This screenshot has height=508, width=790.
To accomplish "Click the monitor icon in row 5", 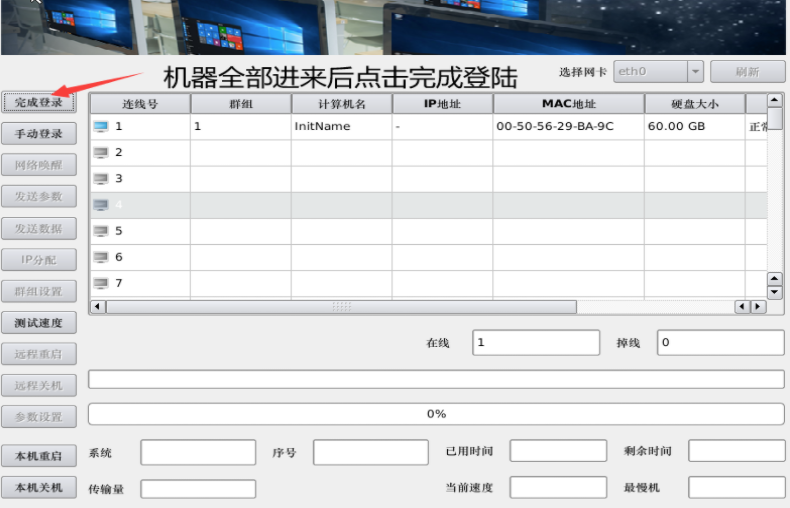I will [101, 231].
